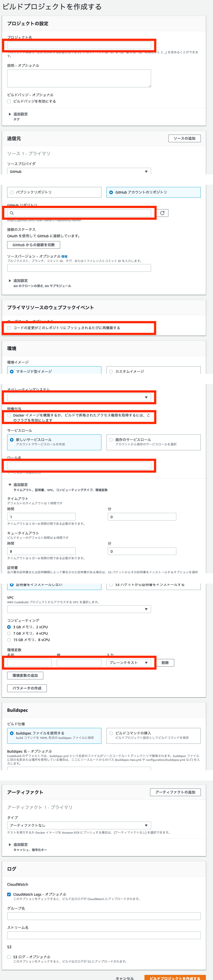Choose the カスタムイメージ radio option

tap(153, 371)
